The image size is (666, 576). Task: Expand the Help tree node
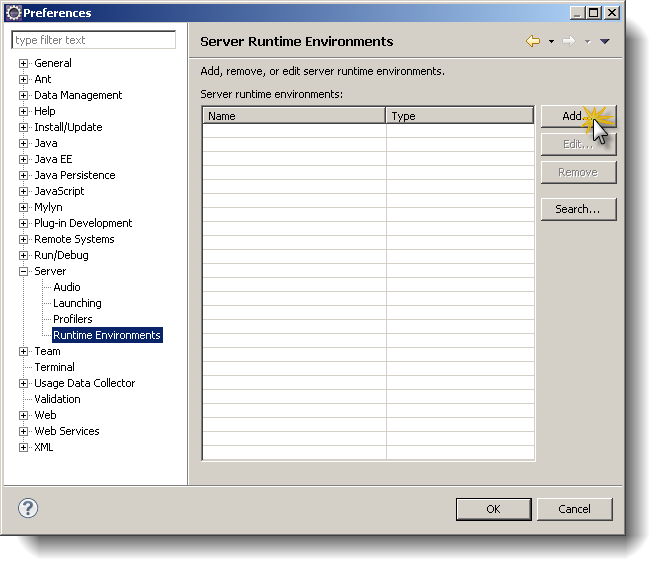(23, 111)
